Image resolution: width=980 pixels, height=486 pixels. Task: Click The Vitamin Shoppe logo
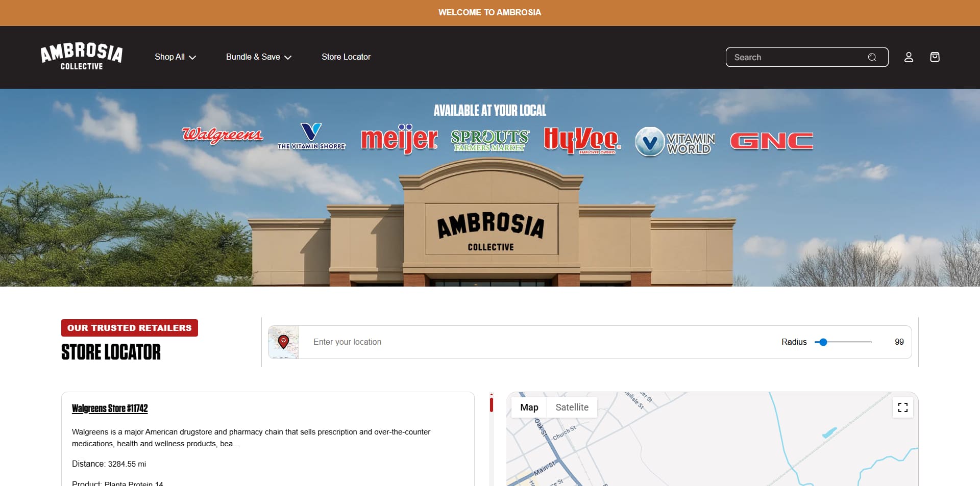pos(311,136)
